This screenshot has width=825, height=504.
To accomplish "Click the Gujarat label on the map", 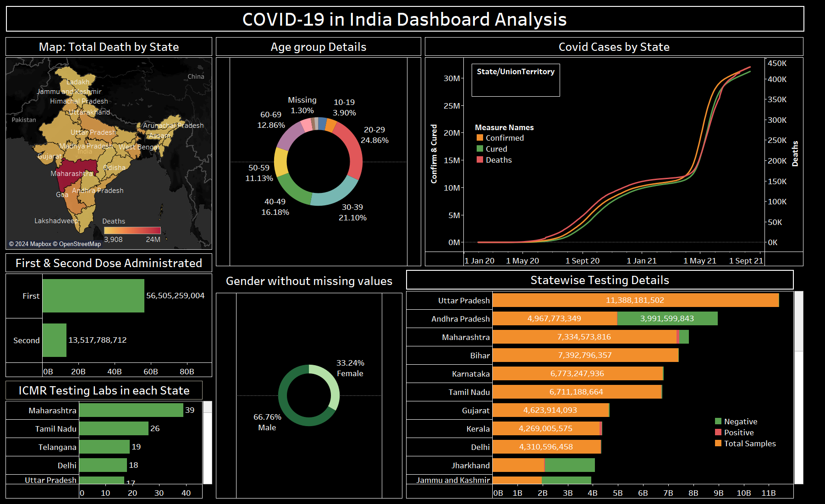I will coord(50,156).
